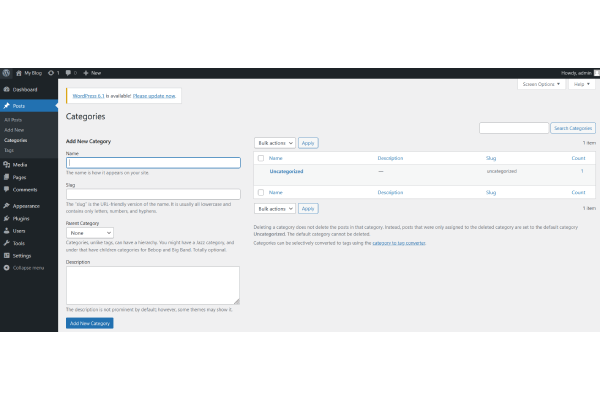Check the select-all checkbox in table header

pyautogui.click(x=260, y=158)
